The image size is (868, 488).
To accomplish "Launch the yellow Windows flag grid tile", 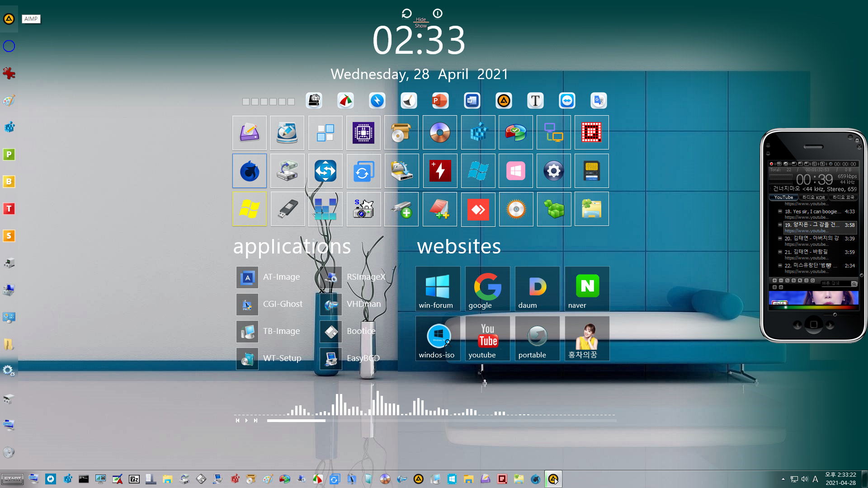I will pos(250,209).
